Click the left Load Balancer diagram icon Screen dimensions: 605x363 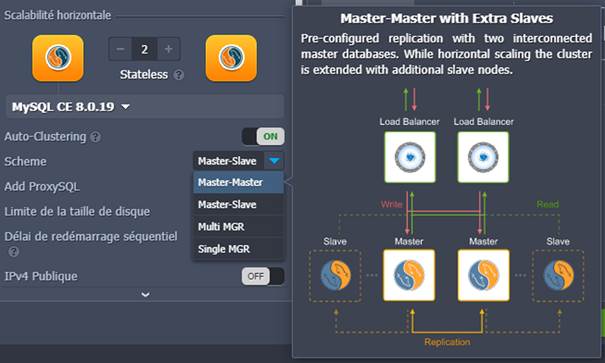click(410, 157)
